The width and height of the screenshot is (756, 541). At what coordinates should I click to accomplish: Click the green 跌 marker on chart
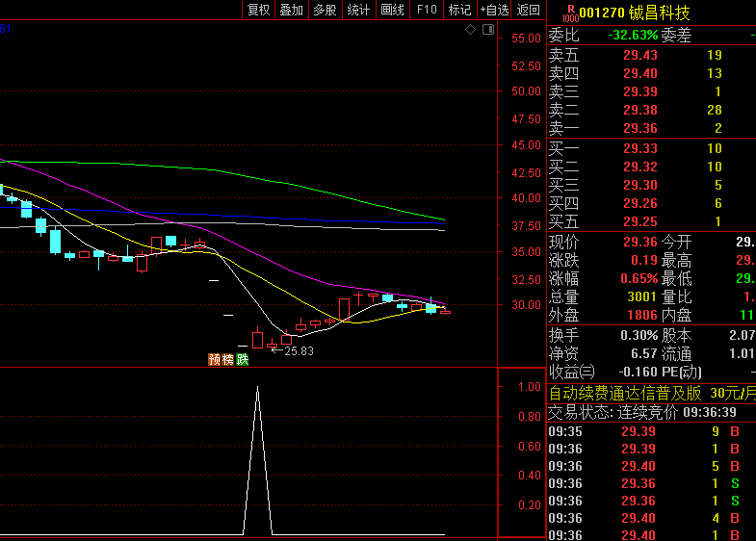tap(243, 360)
